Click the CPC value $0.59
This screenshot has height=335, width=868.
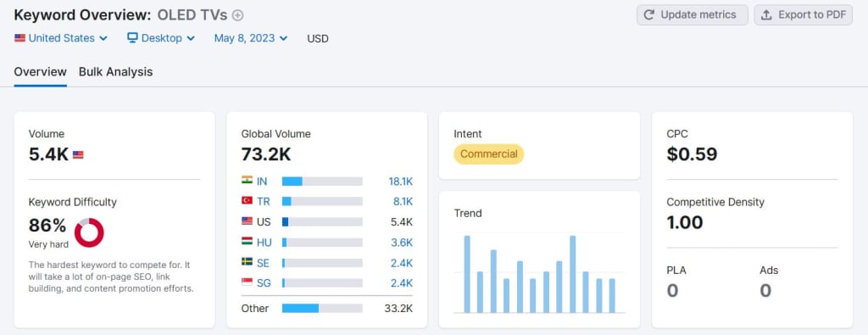(x=692, y=154)
